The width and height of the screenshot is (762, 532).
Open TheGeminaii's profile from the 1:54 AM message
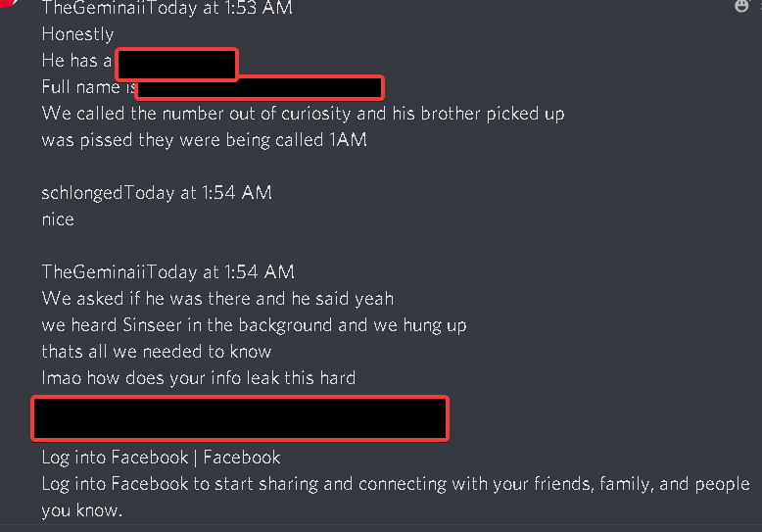click(x=94, y=271)
